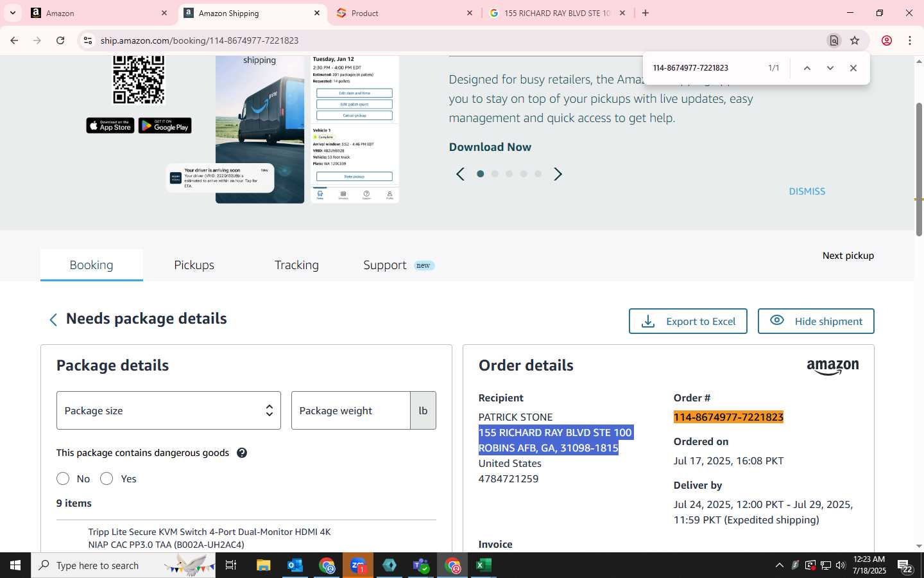Select the second carousel dot
This screenshot has height=578, width=924.
(495, 174)
